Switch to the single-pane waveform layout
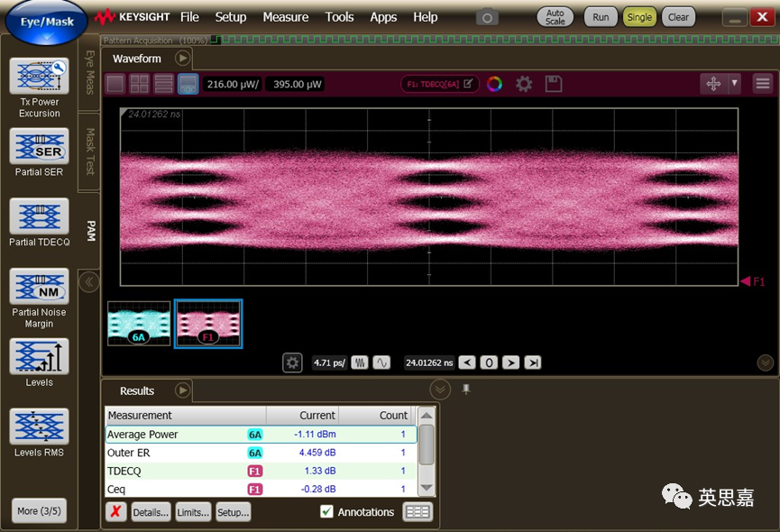This screenshot has width=780, height=532. point(115,84)
